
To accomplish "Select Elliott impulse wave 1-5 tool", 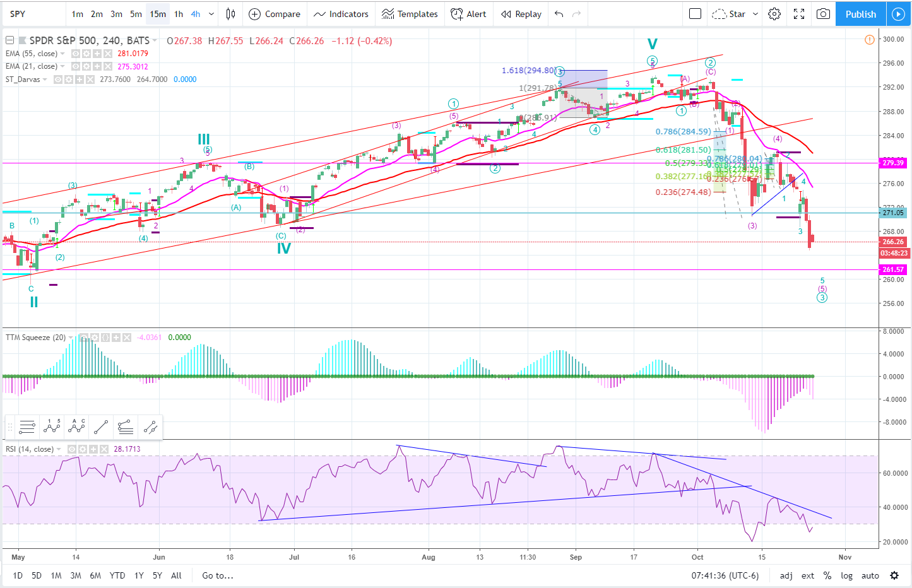I will (x=52, y=427).
